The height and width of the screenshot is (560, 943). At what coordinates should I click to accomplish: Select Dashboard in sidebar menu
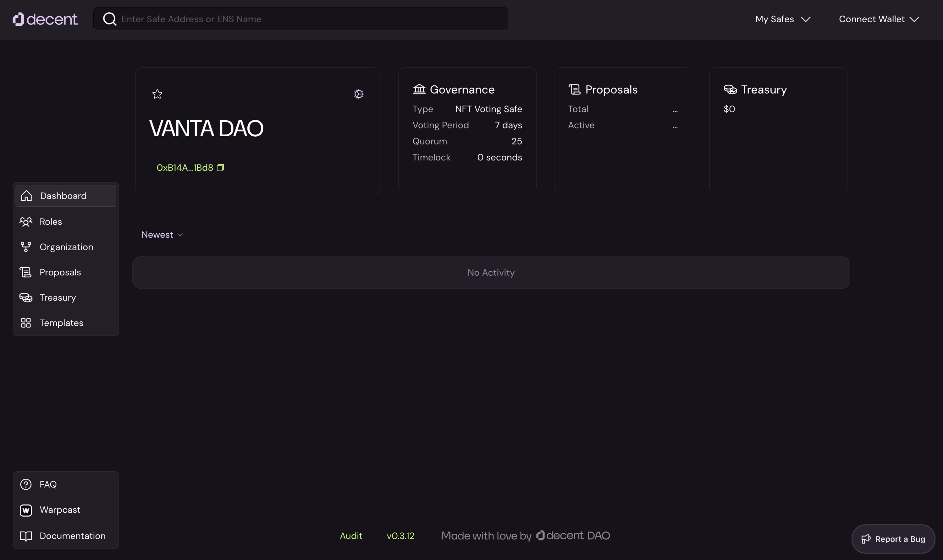(x=66, y=196)
